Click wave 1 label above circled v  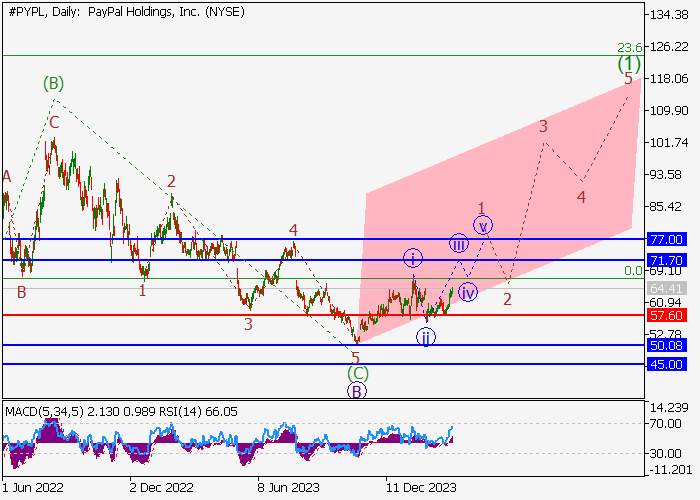click(481, 208)
